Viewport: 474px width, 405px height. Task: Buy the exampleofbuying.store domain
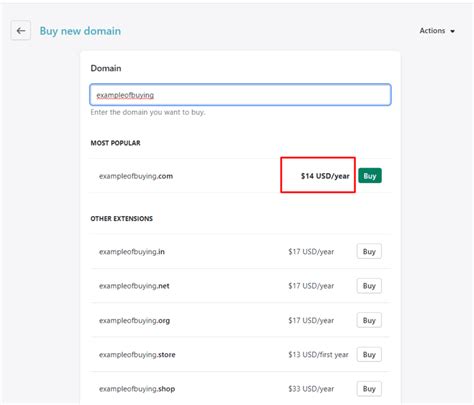click(x=369, y=354)
